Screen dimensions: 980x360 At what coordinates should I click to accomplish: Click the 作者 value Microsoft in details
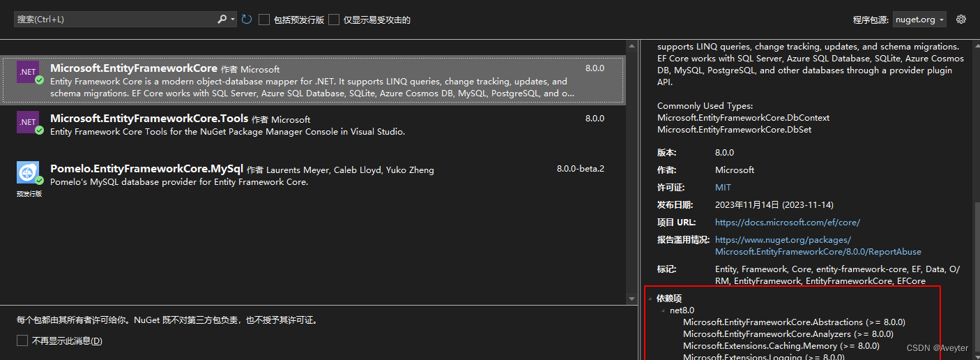click(x=735, y=170)
